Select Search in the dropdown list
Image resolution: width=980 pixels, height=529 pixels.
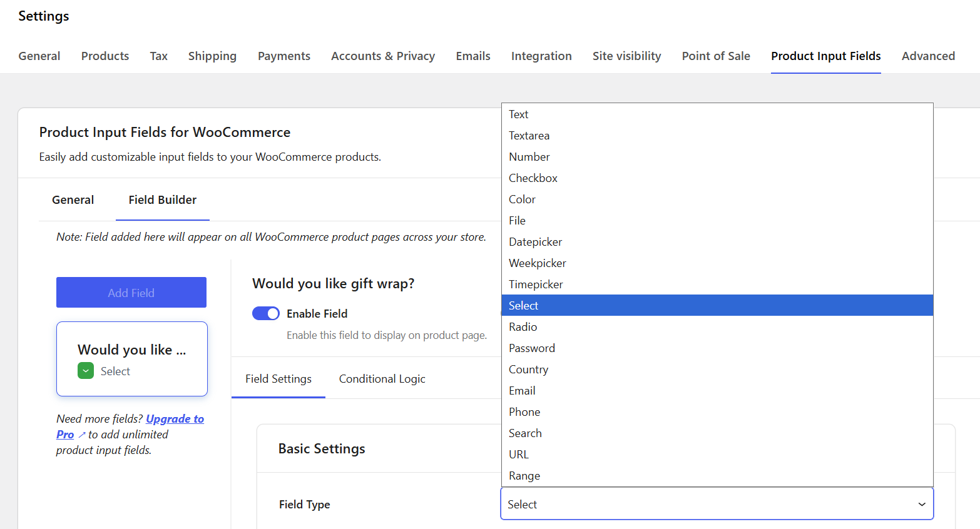[x=717, y=433]
